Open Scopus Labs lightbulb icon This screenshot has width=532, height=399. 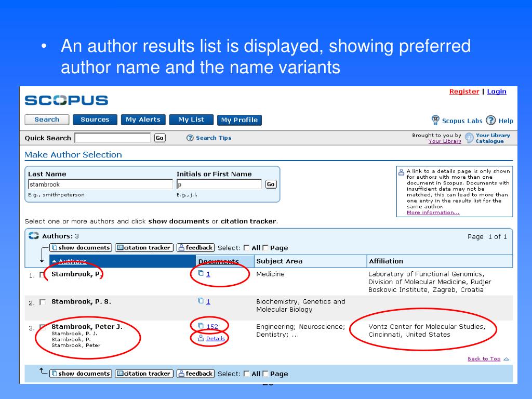click(x=435, y=120)
